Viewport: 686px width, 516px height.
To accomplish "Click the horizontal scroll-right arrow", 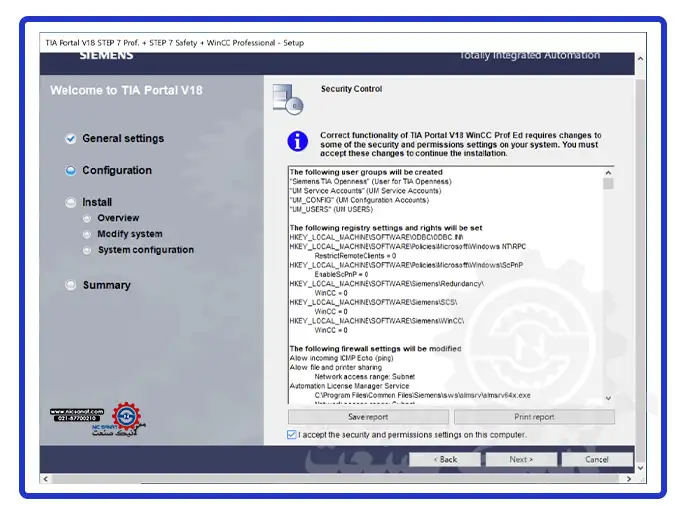I will [629, 479].
